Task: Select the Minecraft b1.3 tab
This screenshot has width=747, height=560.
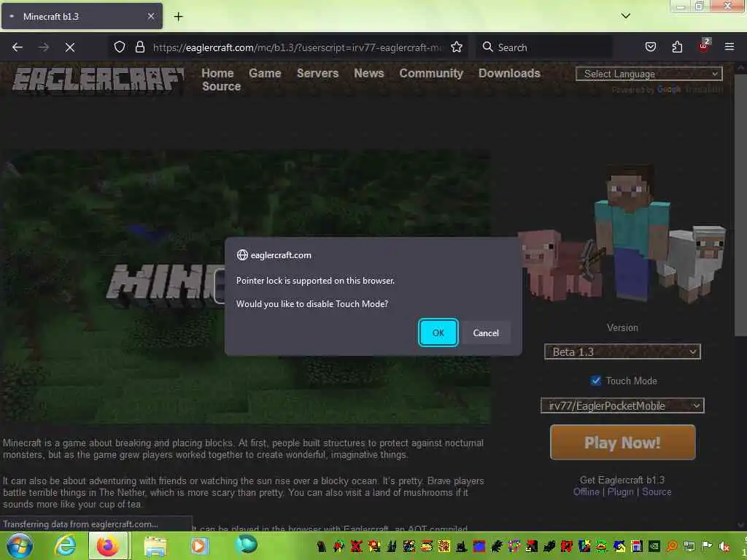Action: (x=82, y=16)
